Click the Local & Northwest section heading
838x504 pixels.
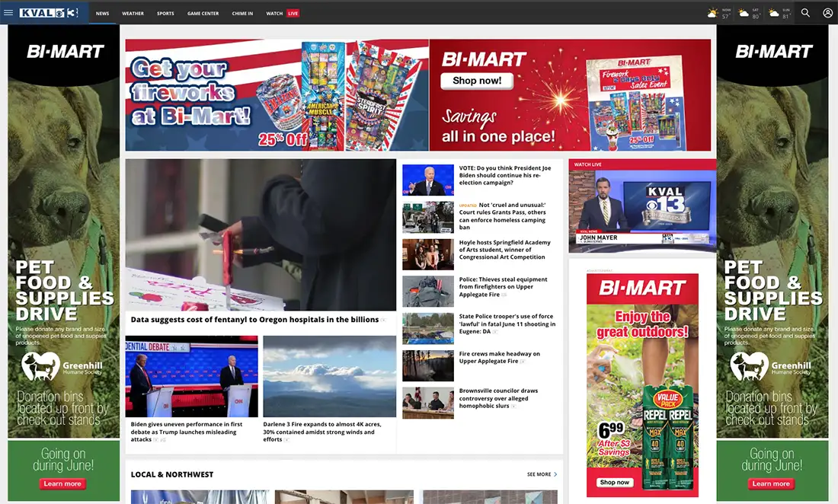[172, 474]
